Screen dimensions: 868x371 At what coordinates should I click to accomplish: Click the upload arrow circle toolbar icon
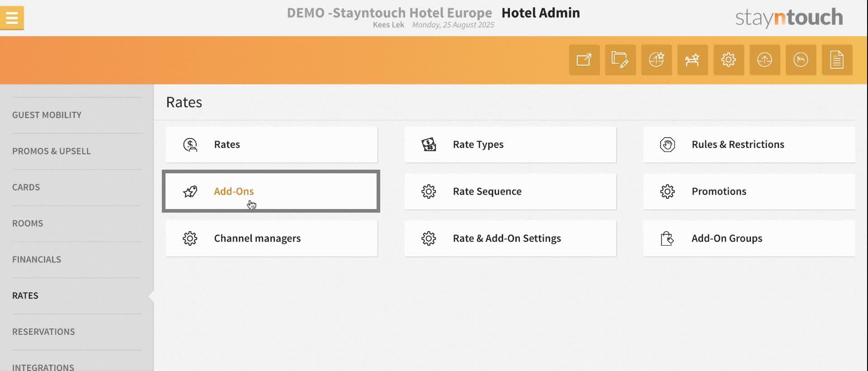pyautogui.click(x=765, y=60)
